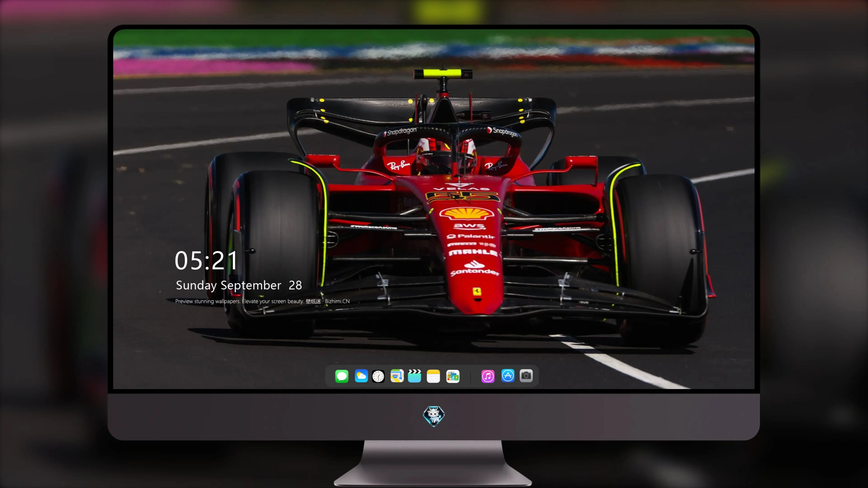Click the 05:21 clock time
The width and height of the screenshot is (868, 488).
(x=206, y=261)
